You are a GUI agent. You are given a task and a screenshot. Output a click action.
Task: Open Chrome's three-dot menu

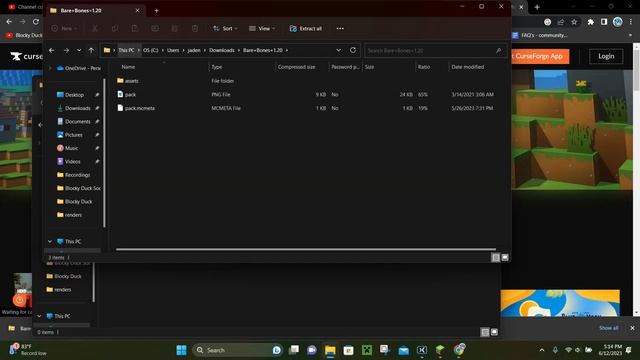click(x=631, y=22)
